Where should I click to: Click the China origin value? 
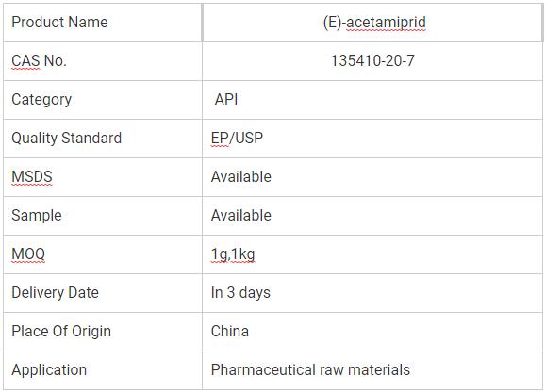click(x=230, y=332)
